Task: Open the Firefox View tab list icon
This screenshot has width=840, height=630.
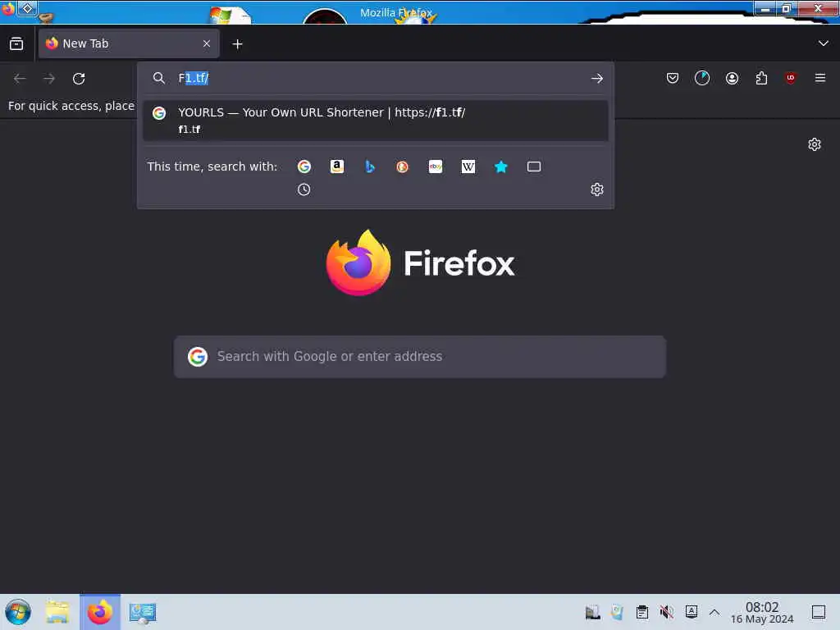Action: point(16,43)
